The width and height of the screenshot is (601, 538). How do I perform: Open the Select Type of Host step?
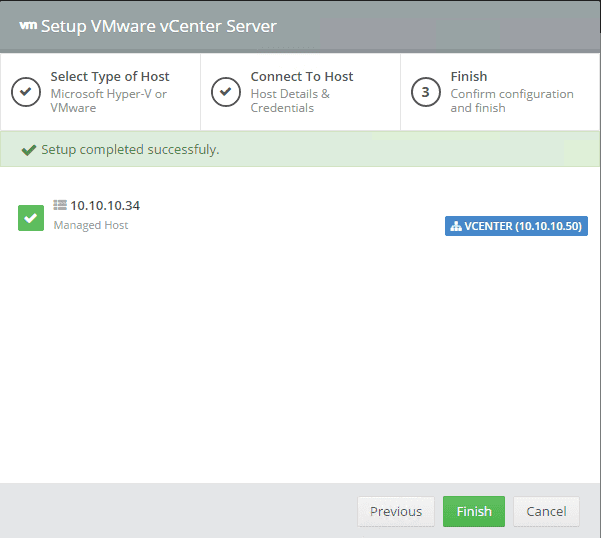[100, 92]
